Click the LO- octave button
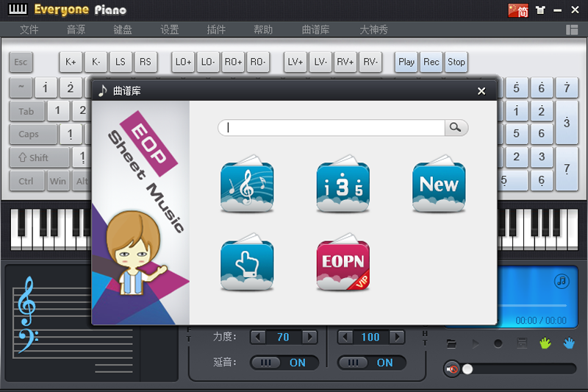Screen dimensions: 588x392 tap(208, 62)
